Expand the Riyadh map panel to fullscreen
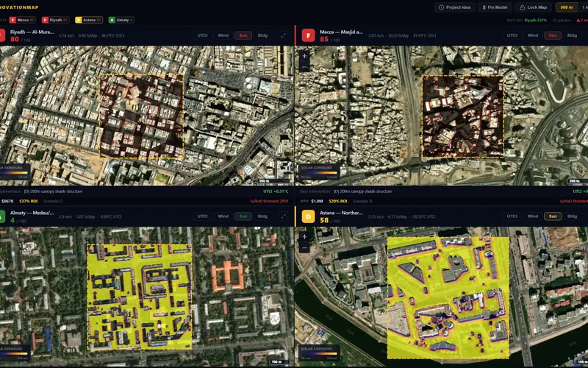 (x=283, y=35)
